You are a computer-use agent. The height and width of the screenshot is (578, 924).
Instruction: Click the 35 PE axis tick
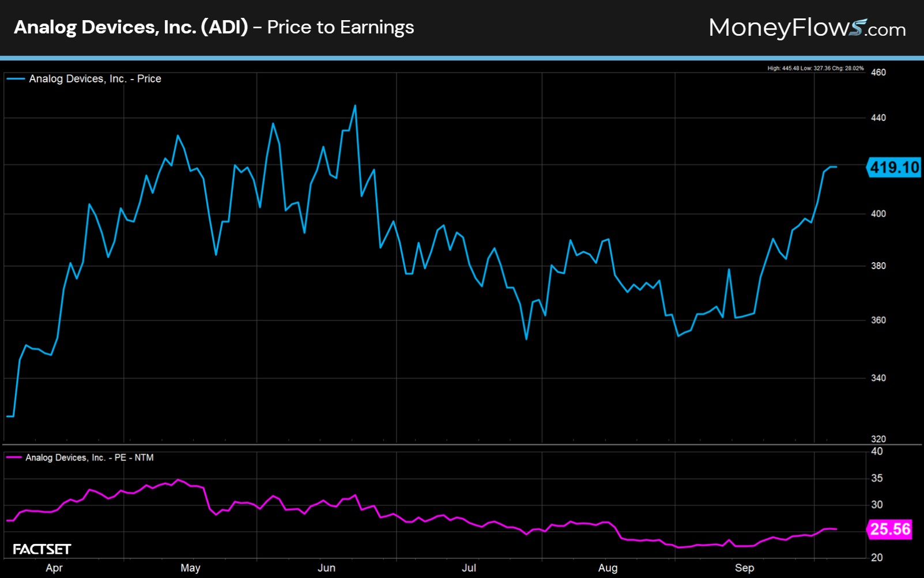(x=877, y=478)
